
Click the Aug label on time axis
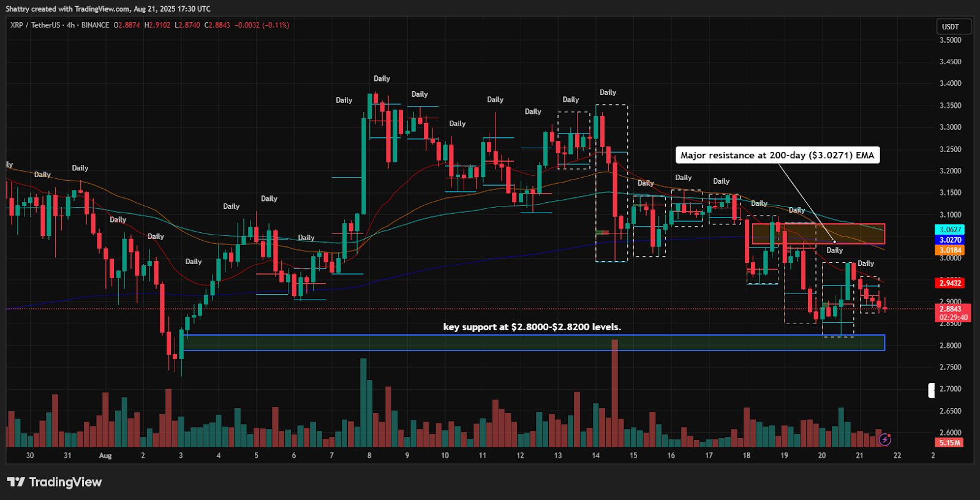[x=105, y=455]
